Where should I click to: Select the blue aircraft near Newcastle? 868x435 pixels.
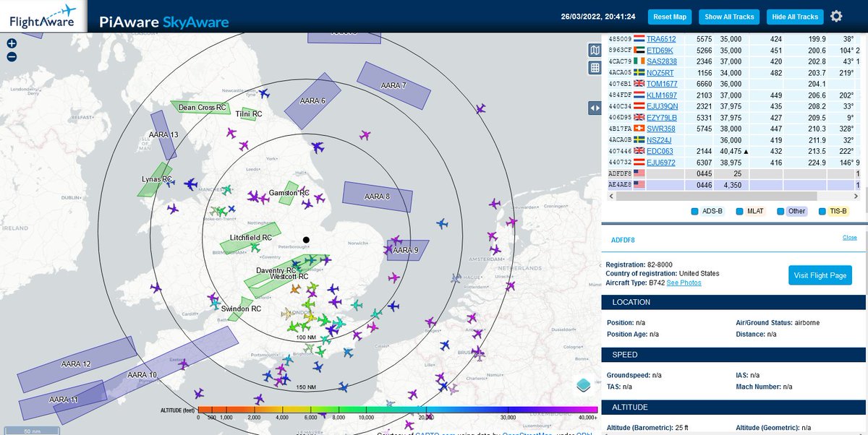click(263, 94)
